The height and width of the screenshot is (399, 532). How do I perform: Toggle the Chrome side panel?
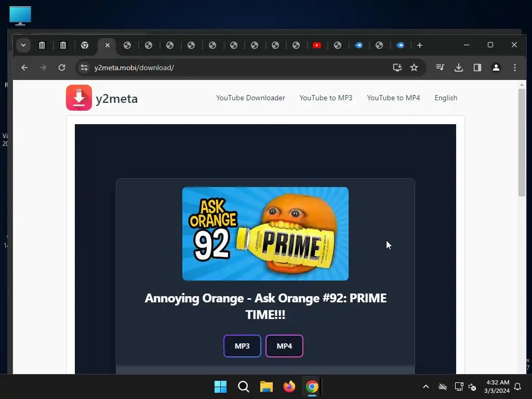pyautogui.click(x=477, y=68)
